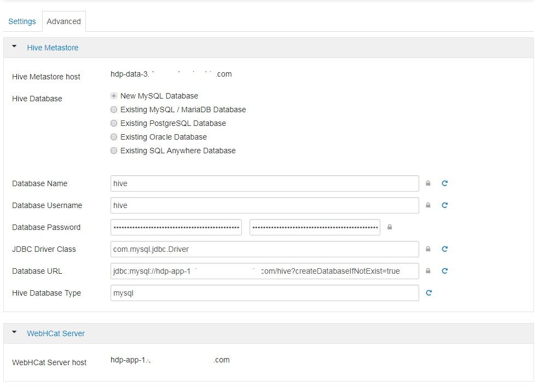The width and height of the screenshot is (539, 392).
Task: Select Existing PostgreSQL Database option
Action: click(114, 123)
